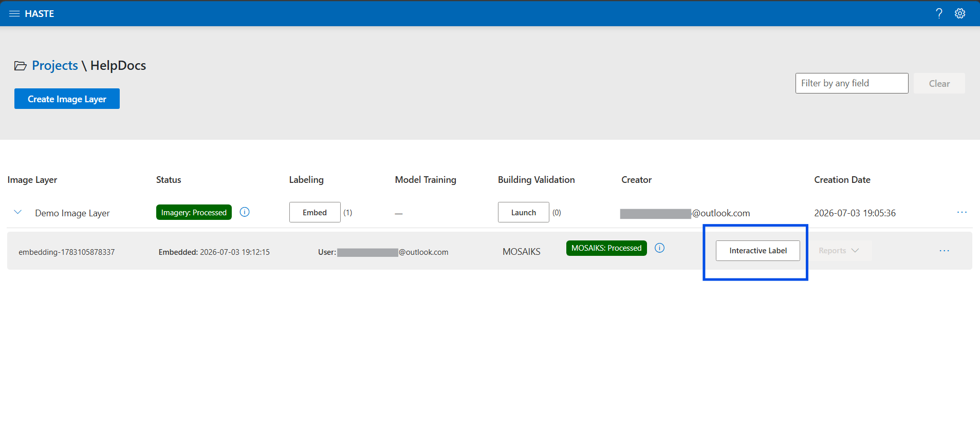Screen dimensions: 980x430
Task: Click the MOSAIKS label in embedding row
Action: 521,252
